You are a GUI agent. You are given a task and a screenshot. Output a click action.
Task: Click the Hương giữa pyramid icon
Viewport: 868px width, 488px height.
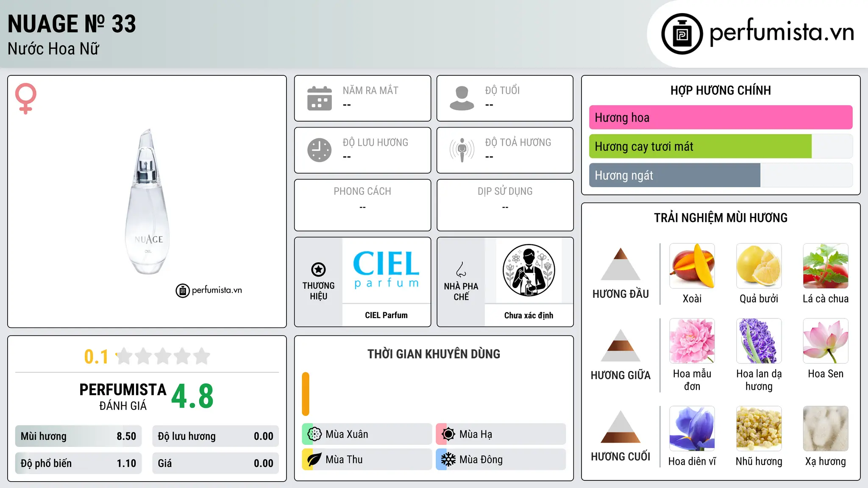tap(620, 345)
